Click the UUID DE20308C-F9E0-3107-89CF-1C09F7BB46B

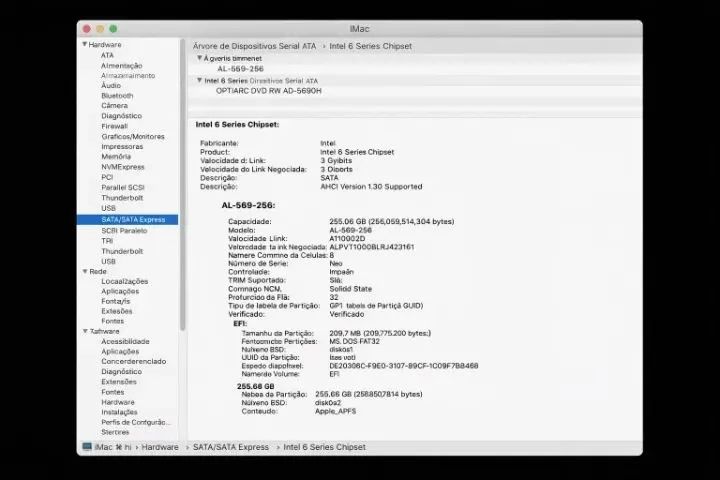tap(404, 366)
